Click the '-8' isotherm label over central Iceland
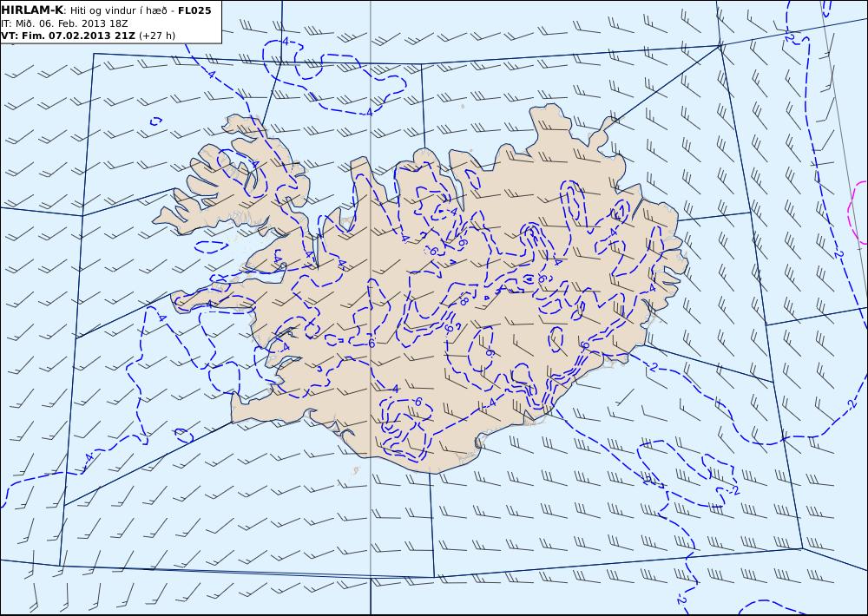Viewport: 868px width, 616px height. point(464,300)
